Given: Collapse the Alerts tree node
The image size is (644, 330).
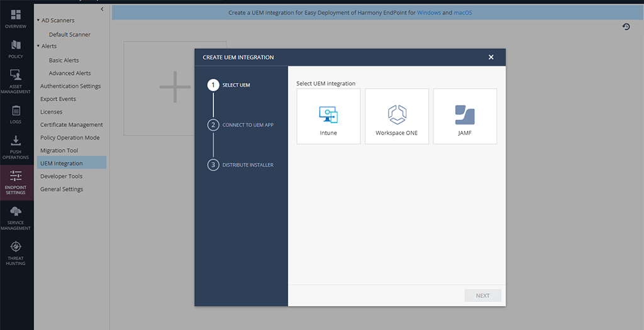Looking at the screenshot, I should (x=38, y=46).
